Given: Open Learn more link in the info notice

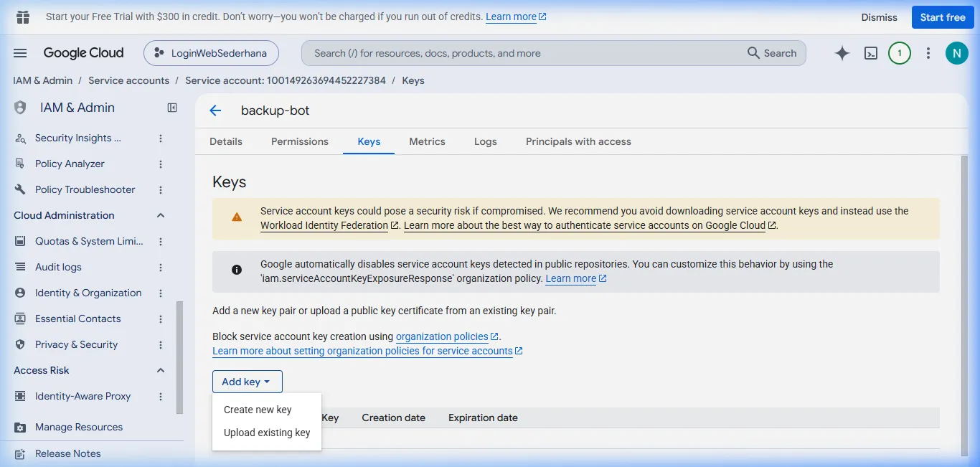Looking at the screenshot, I should (575, 278).
